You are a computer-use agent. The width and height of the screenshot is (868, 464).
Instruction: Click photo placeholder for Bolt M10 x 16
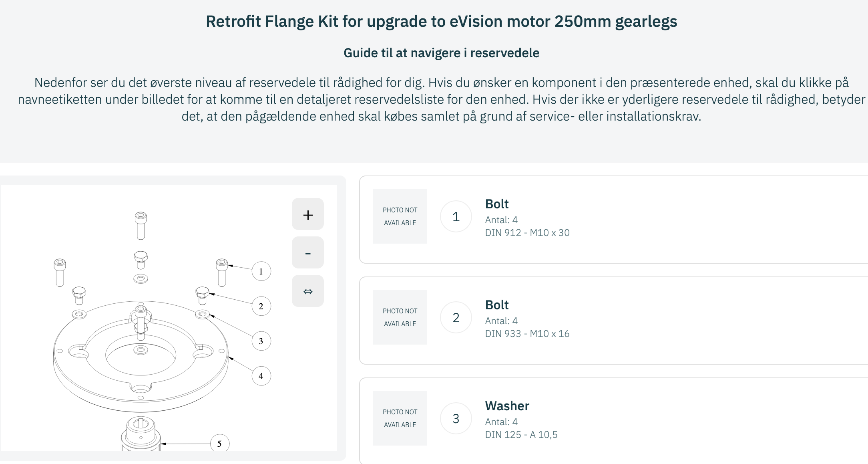click(400, 317)
